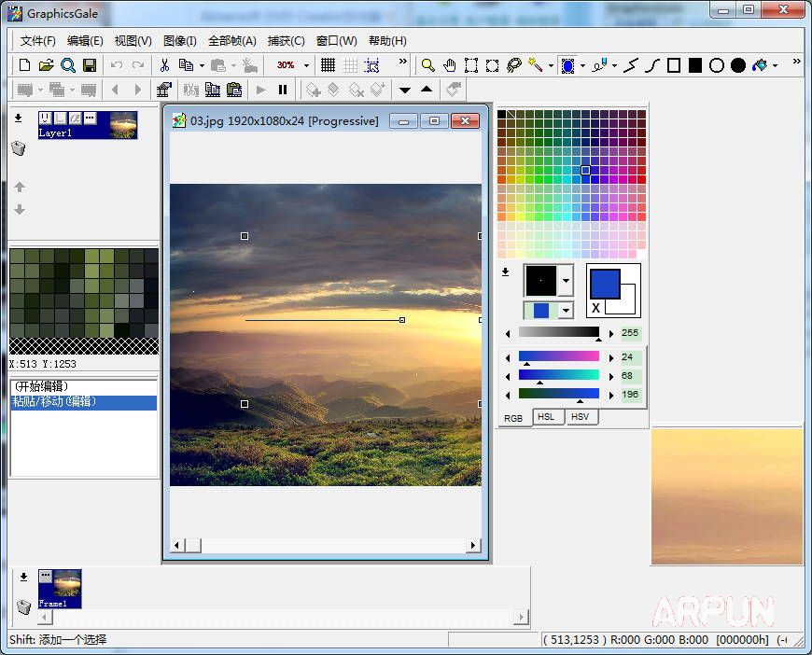Image resolution: width=812 pixels, height=655 pixels.
Task: Swap foreground and background colors
Action: 595,308
